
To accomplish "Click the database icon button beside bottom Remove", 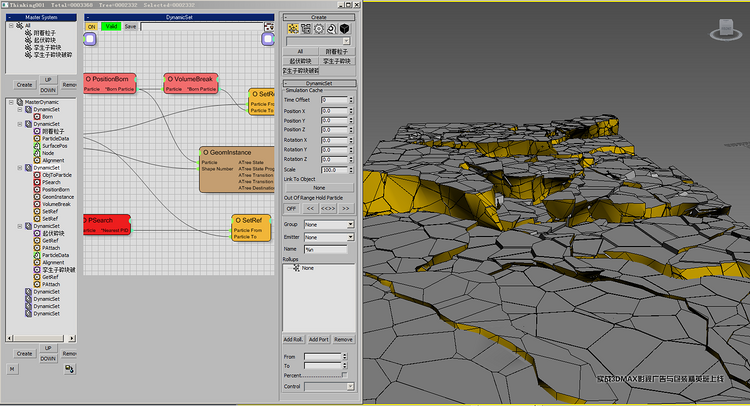I will 70,369.
